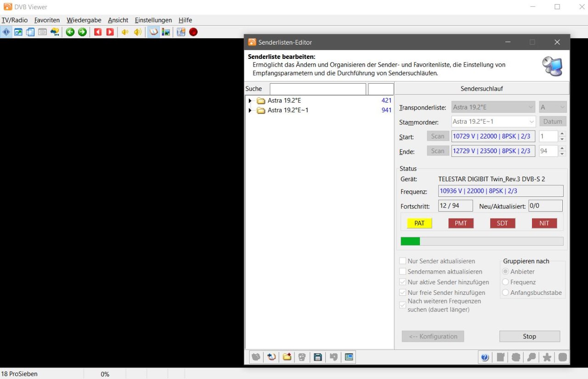Open picture settings via the color-bar image icon

(x=166, y=32)
